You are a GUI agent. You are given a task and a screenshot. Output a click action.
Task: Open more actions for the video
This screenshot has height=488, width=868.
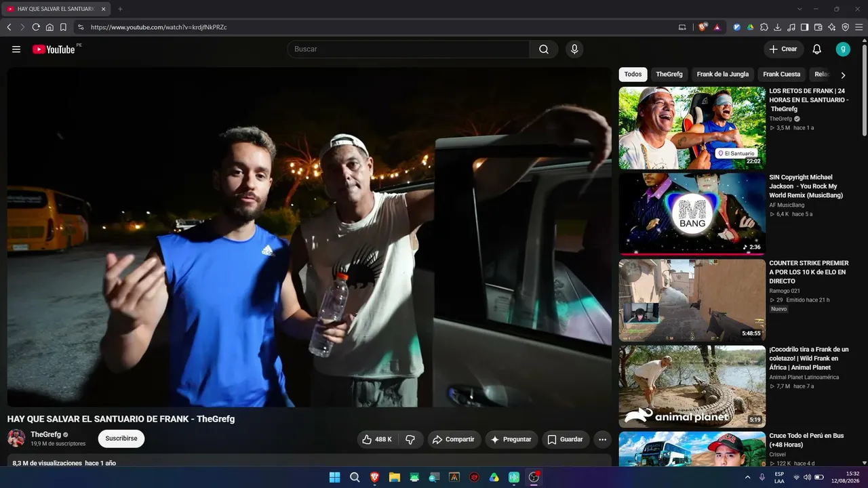point(602,439)
